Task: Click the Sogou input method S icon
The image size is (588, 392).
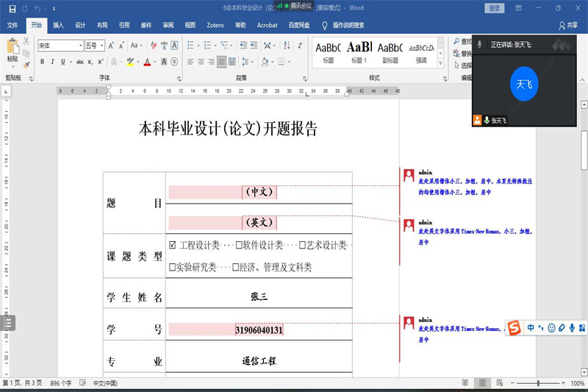Action: [514, 327]
